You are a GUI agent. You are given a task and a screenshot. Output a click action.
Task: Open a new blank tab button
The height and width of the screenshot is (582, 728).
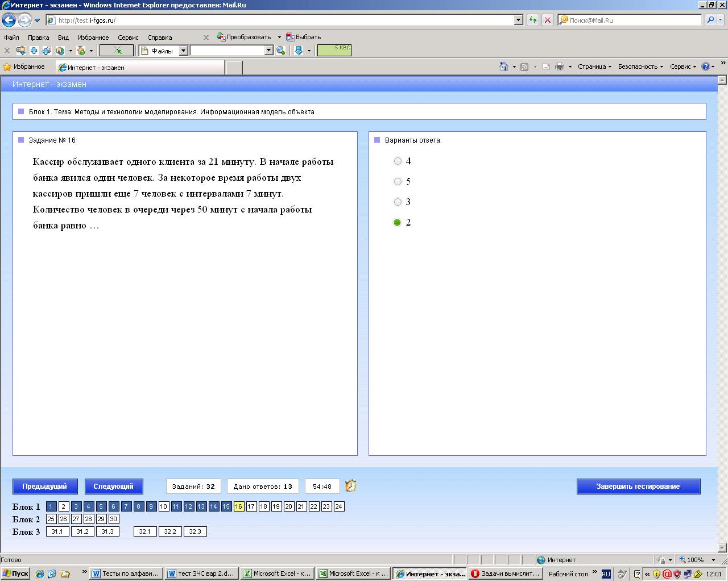coord(234,68)
